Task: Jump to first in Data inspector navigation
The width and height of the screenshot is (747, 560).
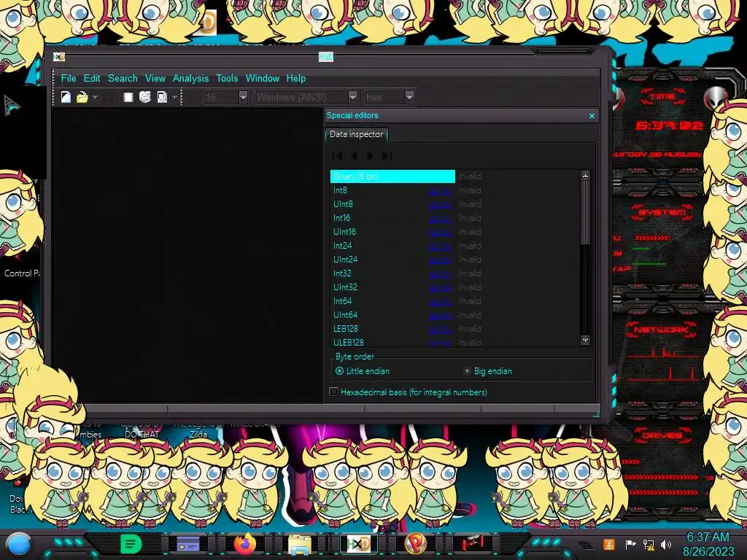Action: pyautogui.click(x=337, y=155)
